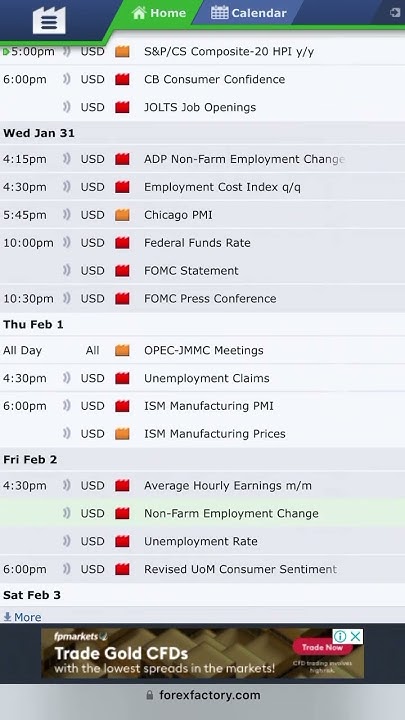
Task: Expand ADP Non-Farm Employment Change details
Action: click(202, 159)
